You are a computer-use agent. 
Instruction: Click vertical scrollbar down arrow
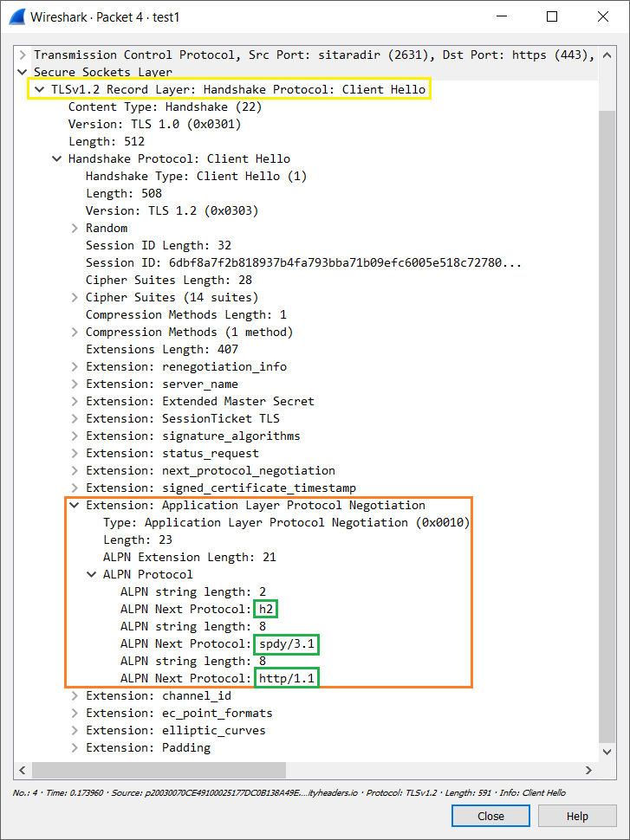(x=607, y=753)
